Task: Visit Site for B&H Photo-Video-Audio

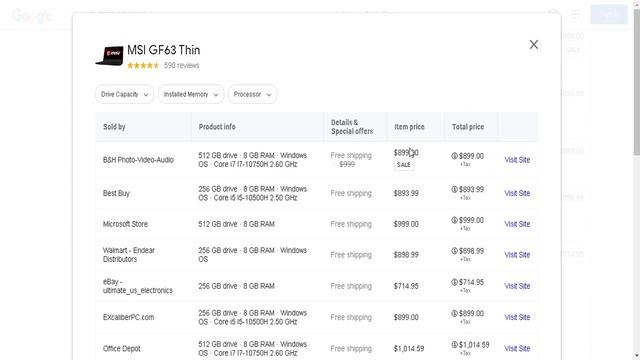Action: [517, 160]
